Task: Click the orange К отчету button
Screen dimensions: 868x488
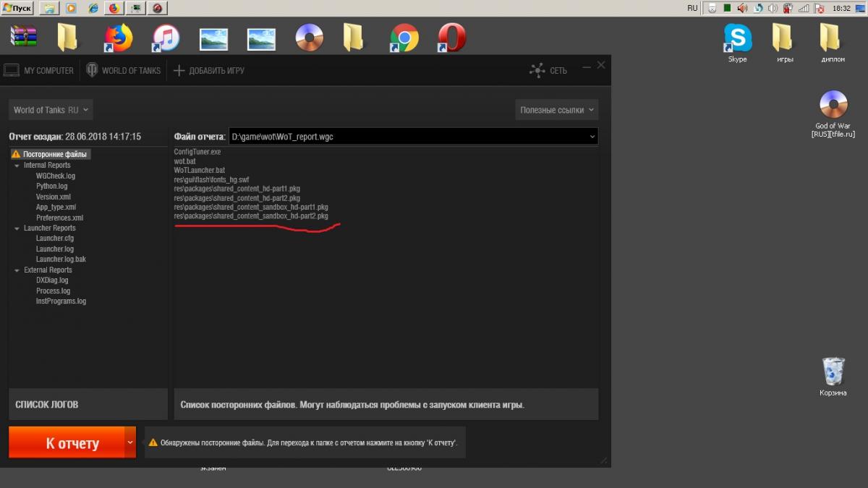Action: tap(67, 442)
